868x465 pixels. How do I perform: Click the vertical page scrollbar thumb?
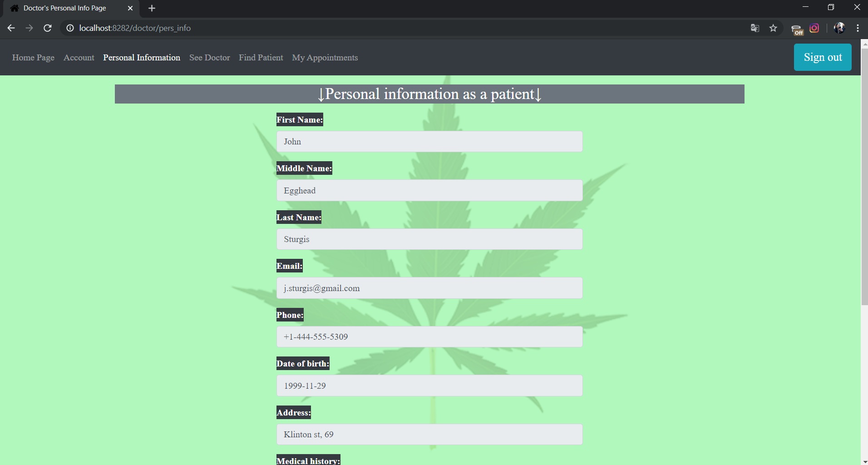pos(864,176)
